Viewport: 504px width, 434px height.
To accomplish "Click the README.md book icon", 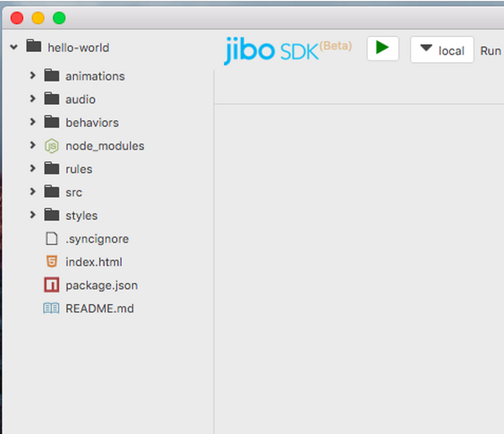I will click(52, 308).
